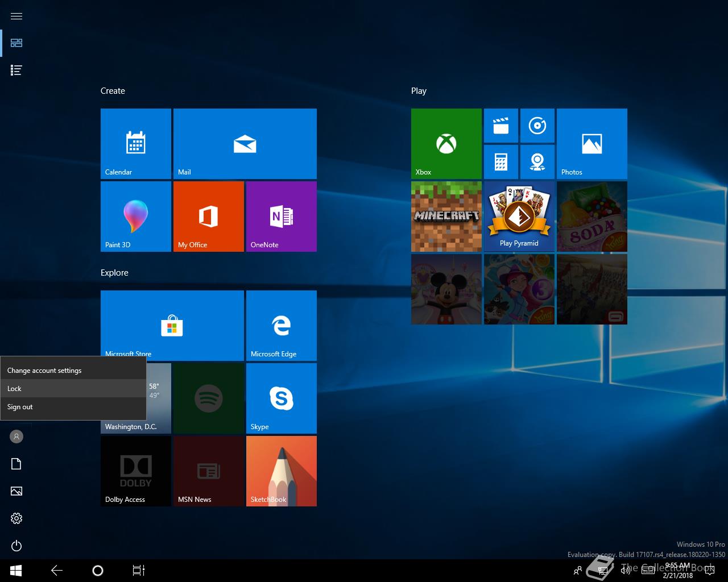This screenshot has width=728, height=582.
Task: Open the Calendar tile
Action: click(x=136, y=144)
